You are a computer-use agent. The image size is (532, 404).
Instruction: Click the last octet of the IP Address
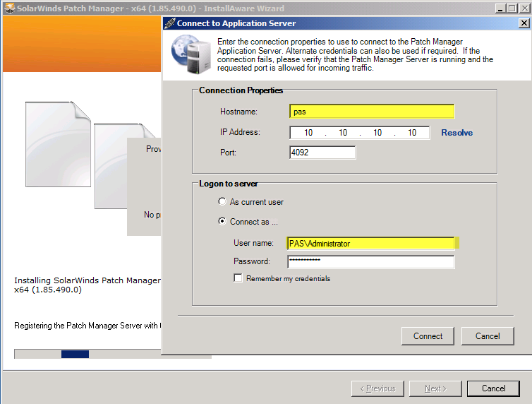[412, 133]
